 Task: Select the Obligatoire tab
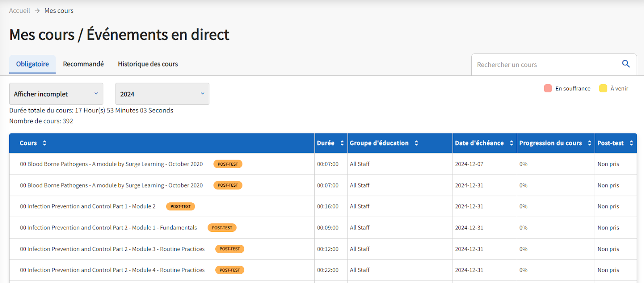[33, 64]
